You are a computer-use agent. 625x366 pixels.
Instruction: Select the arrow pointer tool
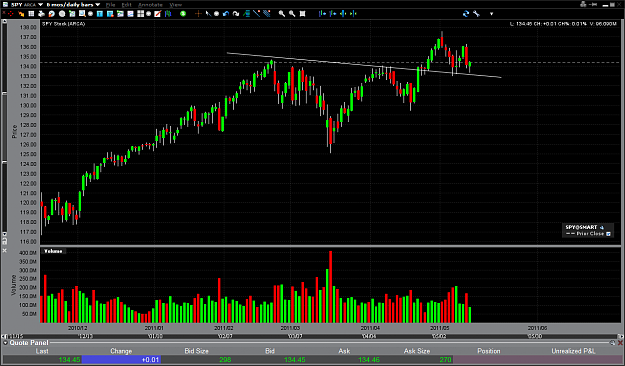point(208,14)
